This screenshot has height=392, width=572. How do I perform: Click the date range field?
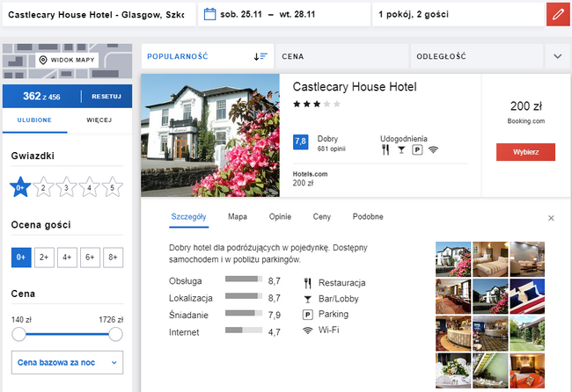coord(284,15)
